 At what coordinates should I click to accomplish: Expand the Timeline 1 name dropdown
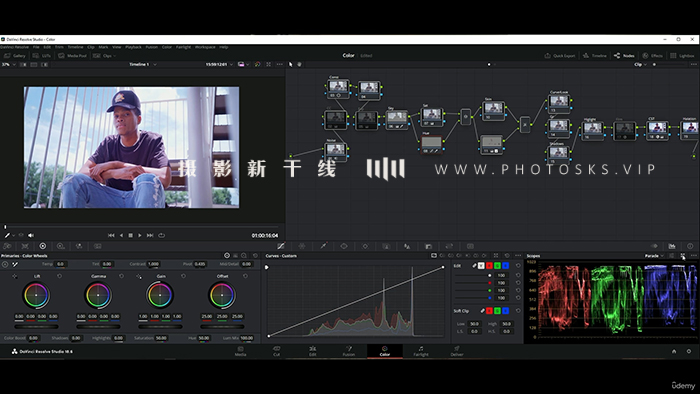click(x=143, y=64)
